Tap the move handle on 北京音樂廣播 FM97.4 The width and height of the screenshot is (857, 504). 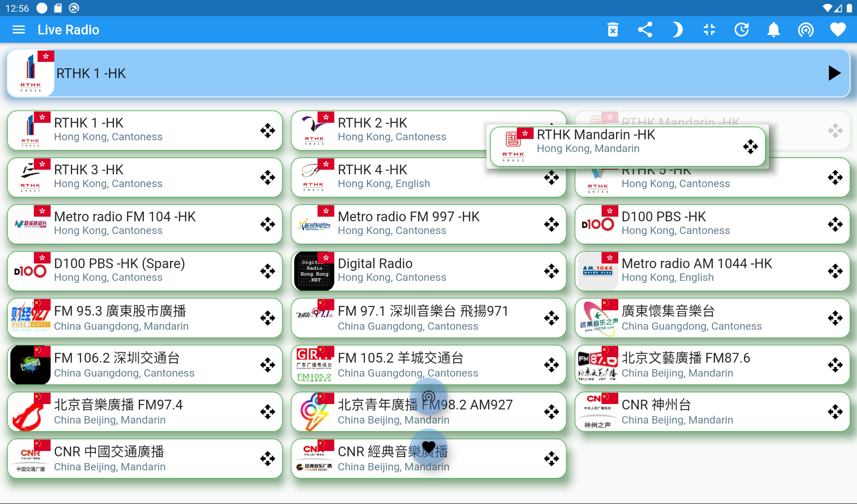point(268,412)
